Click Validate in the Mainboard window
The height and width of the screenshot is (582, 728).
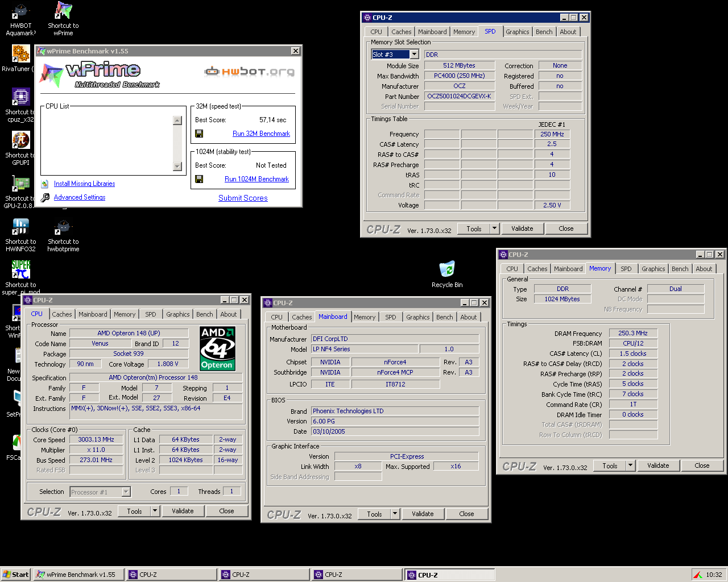pos(423,514)
